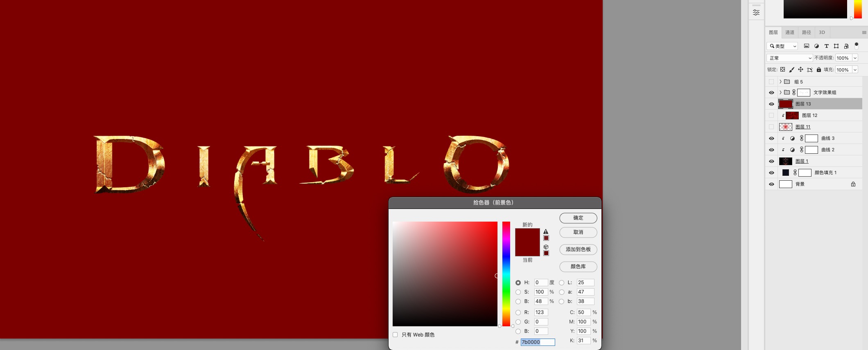Open the 正常 blend mode dropdown
The height and width of the screenshot is (350, 868).
pos(789,58)
